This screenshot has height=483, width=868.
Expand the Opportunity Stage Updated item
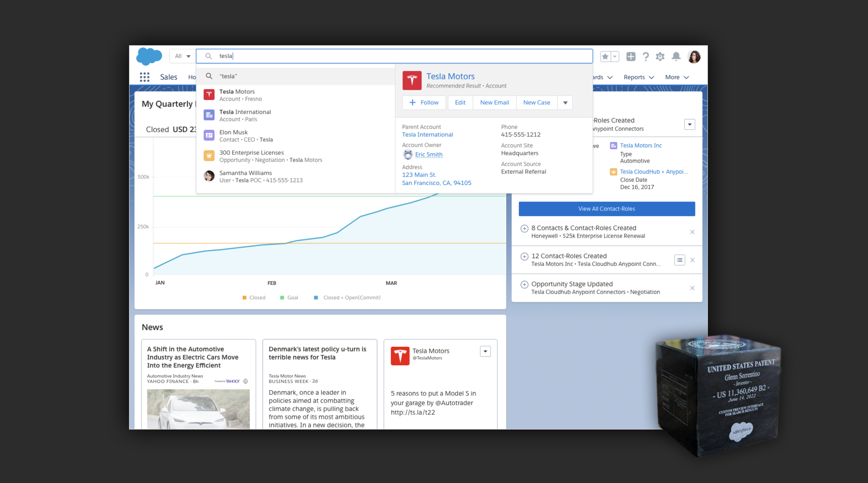524,284
